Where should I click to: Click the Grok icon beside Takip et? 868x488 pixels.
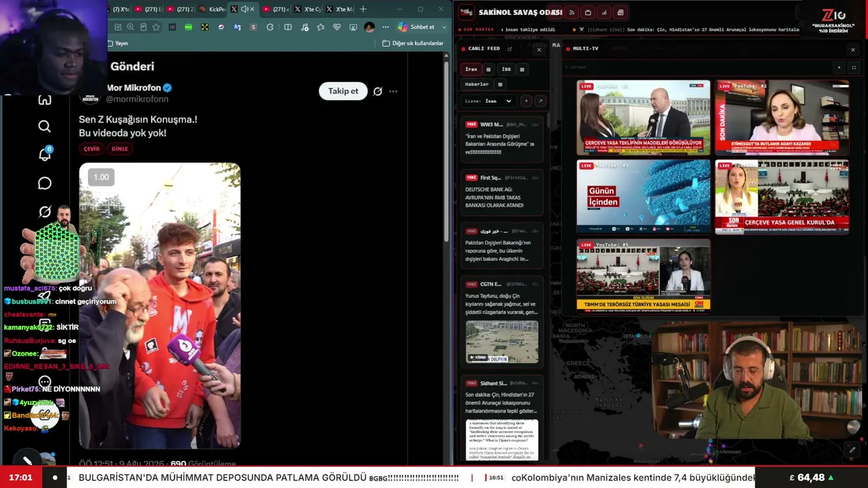pos(378,91)
